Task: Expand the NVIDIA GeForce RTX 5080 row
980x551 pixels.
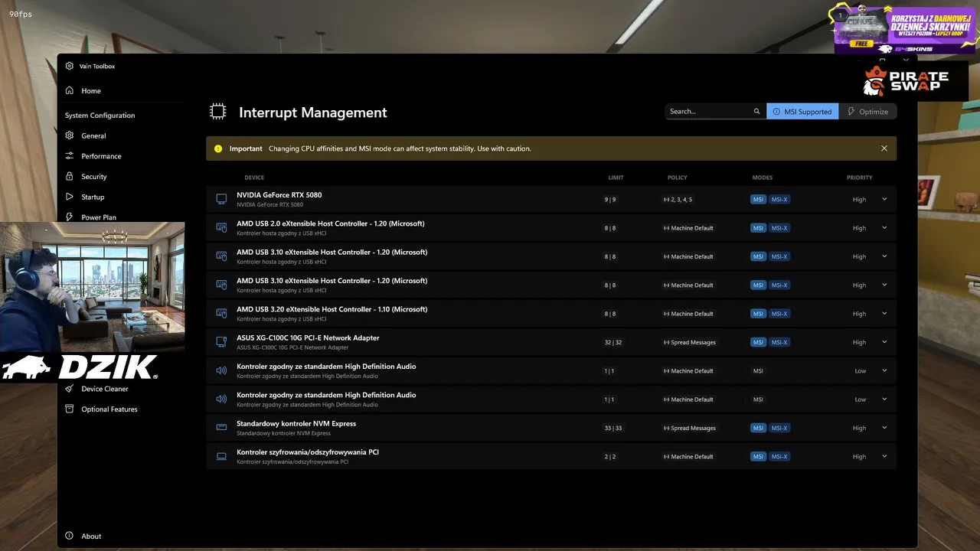Action: (x=884, y=199)
